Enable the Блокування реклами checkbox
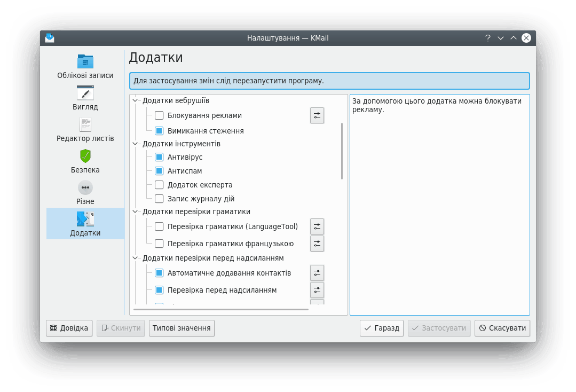The width and height of the screenshot is (576, 392). point(159,115)
